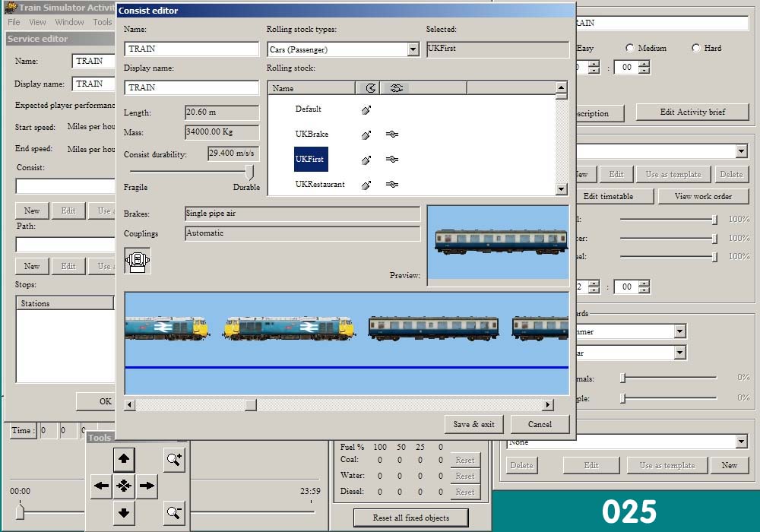Open the season dropdown ending in 'mer'
The width and height of the screenshot is (760, 532).
click(x=679, y=331)
